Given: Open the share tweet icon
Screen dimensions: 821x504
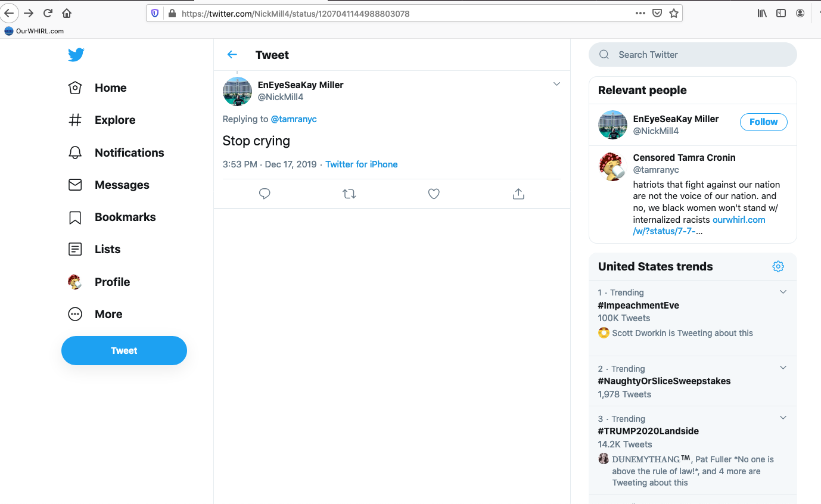Looking at the screenshot, I should [x=518, y=194].
